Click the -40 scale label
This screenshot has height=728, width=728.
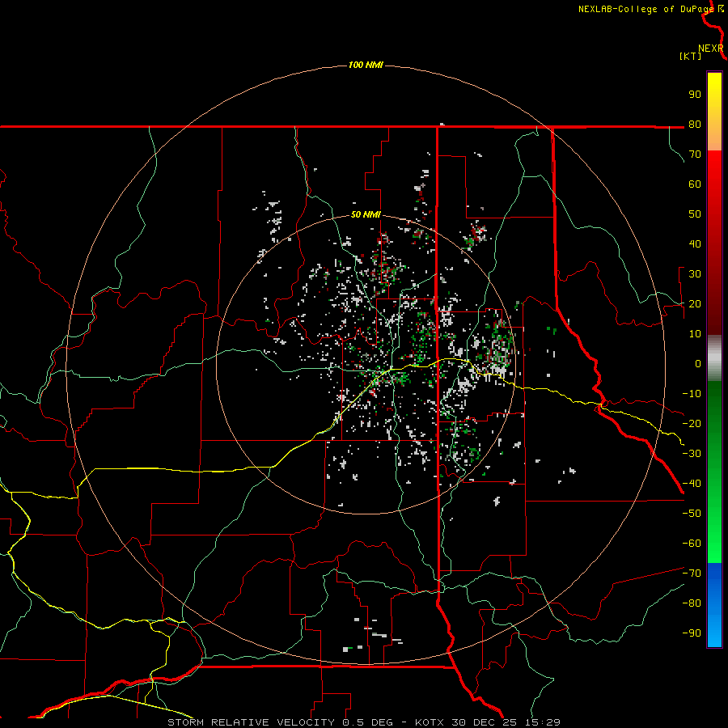click(692, 484)
